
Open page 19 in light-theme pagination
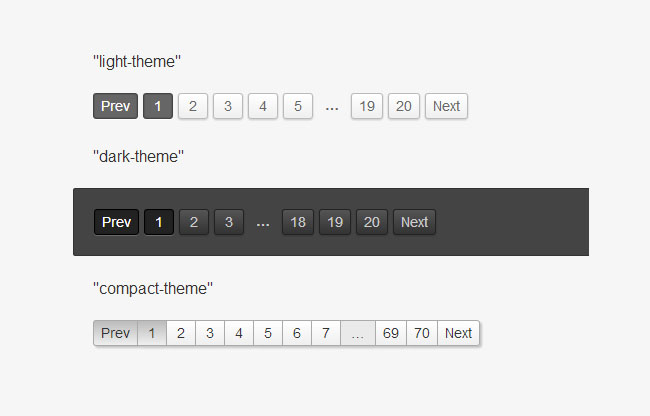tap(367, 106)
